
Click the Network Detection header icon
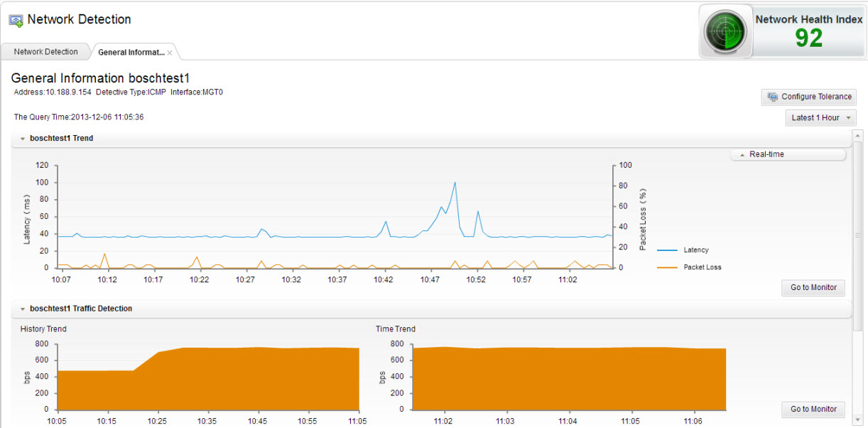tap(16, 19)
